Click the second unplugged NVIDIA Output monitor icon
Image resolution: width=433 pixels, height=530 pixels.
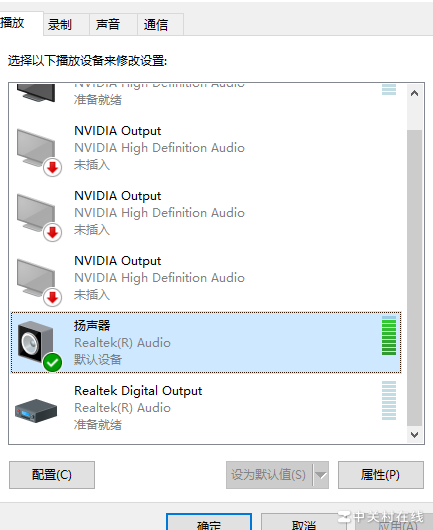36,213
